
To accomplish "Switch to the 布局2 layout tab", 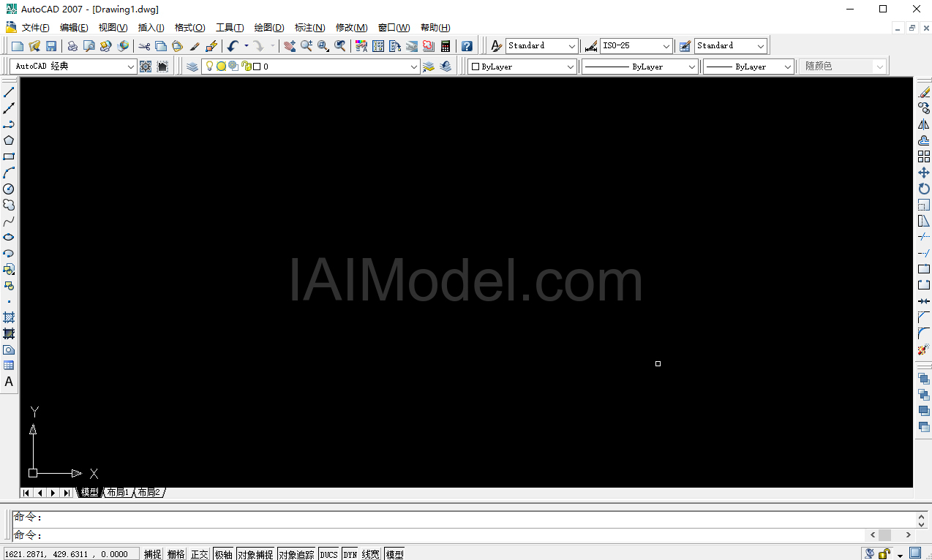I will [149, 493].
